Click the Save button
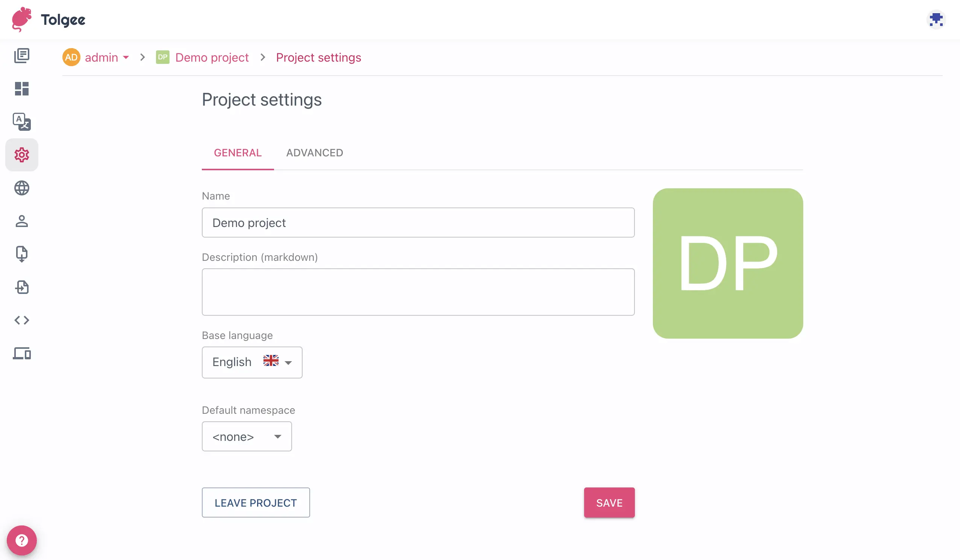Image resolution: width=960 pixels, height=560 pixels. [609, 502]
